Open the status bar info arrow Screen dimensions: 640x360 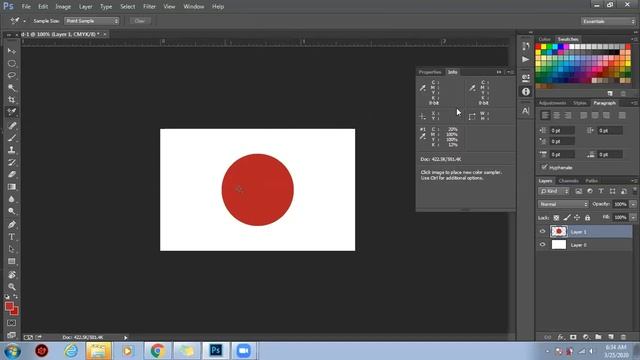tap(125, 338)
